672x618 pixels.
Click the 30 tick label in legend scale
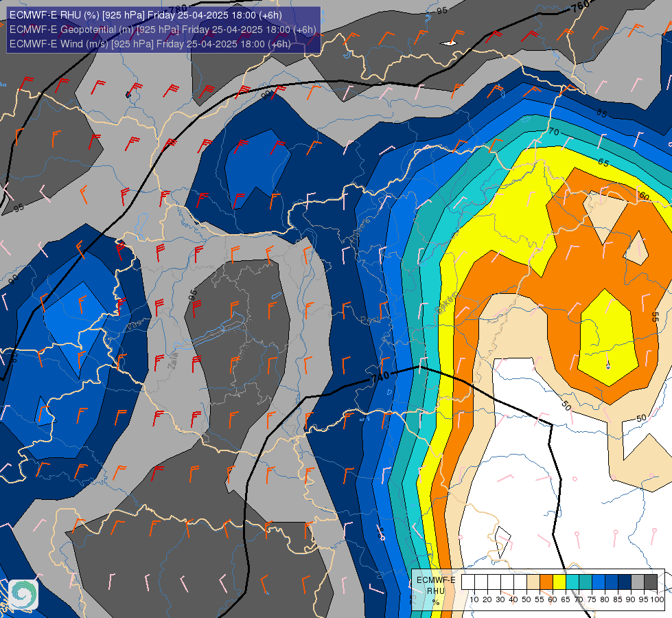500,599
